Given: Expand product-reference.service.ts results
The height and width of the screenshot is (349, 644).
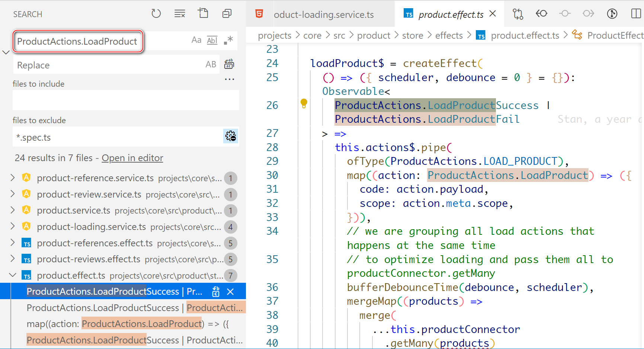Looking at the screenshot, I should [13, 178].
